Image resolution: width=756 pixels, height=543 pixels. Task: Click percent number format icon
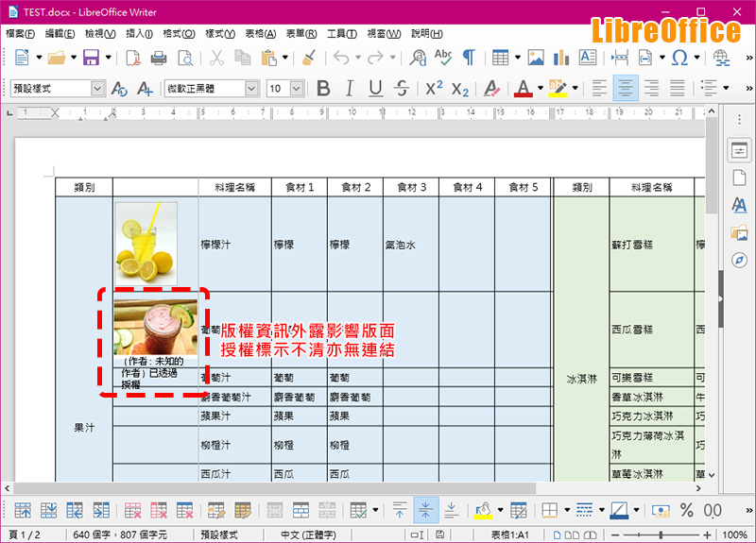tap(687, 510)
